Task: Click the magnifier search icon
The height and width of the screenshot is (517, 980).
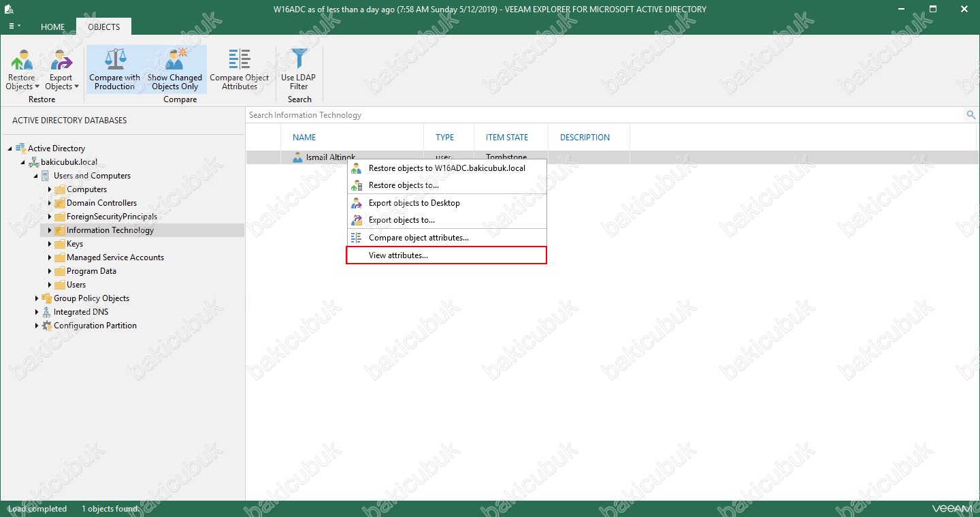Action: click(x=971, y=115)
